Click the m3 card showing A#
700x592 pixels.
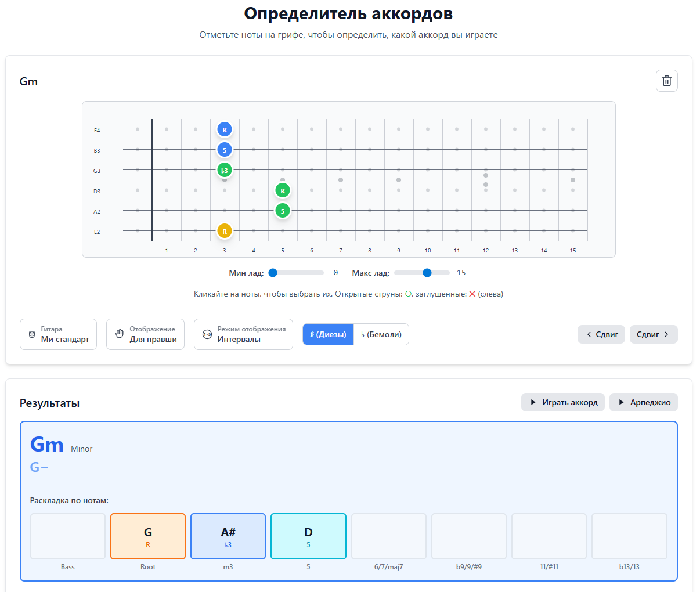[x=228, y=536]
